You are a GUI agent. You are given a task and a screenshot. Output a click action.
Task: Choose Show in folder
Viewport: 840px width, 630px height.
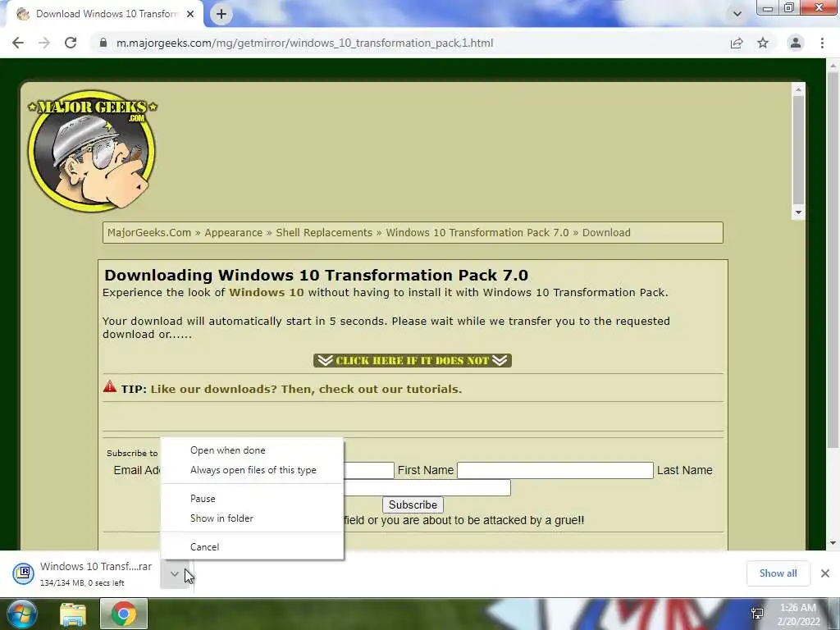click(252, 518)
